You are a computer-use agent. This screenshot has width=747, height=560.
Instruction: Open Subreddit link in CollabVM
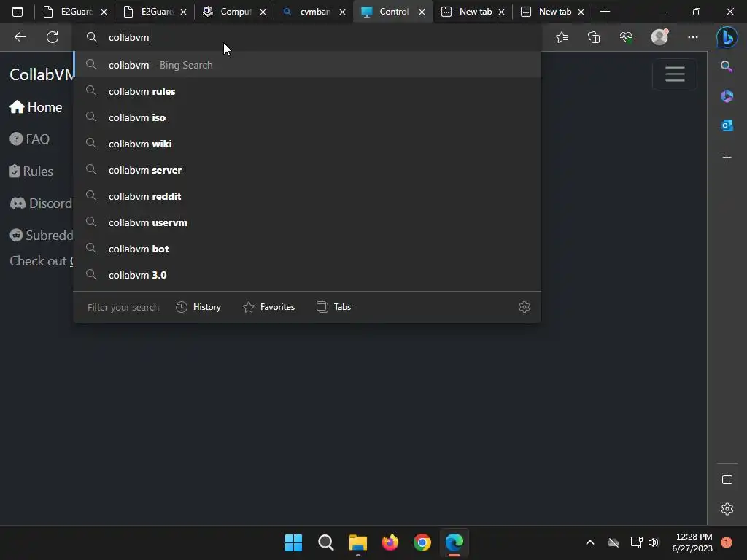[42, 236]
